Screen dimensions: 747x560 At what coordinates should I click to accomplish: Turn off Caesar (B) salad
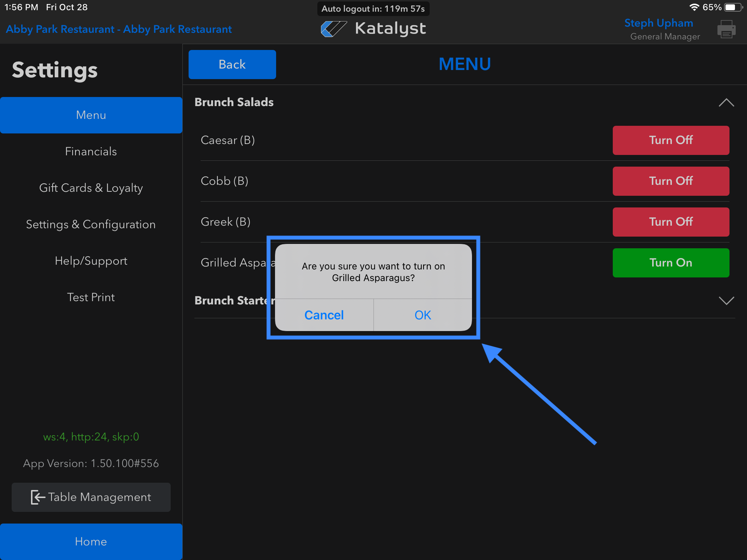[670, 140]
